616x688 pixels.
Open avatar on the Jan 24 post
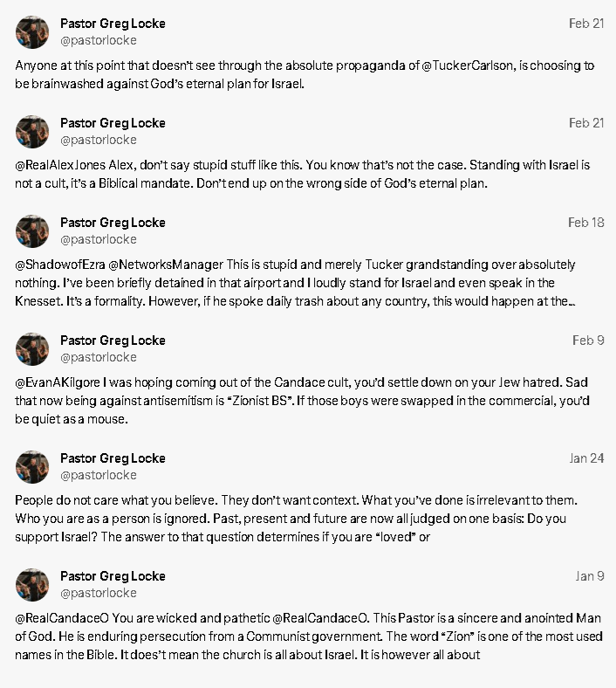[32, 467]
